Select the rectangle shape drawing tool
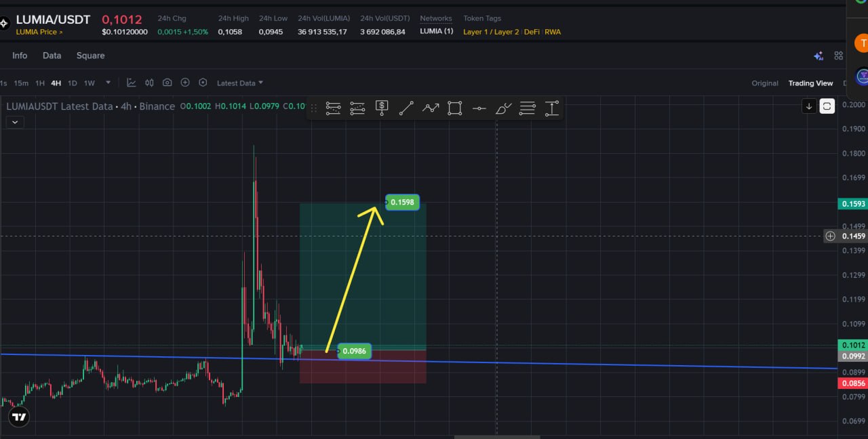 [x=455, y=108]
